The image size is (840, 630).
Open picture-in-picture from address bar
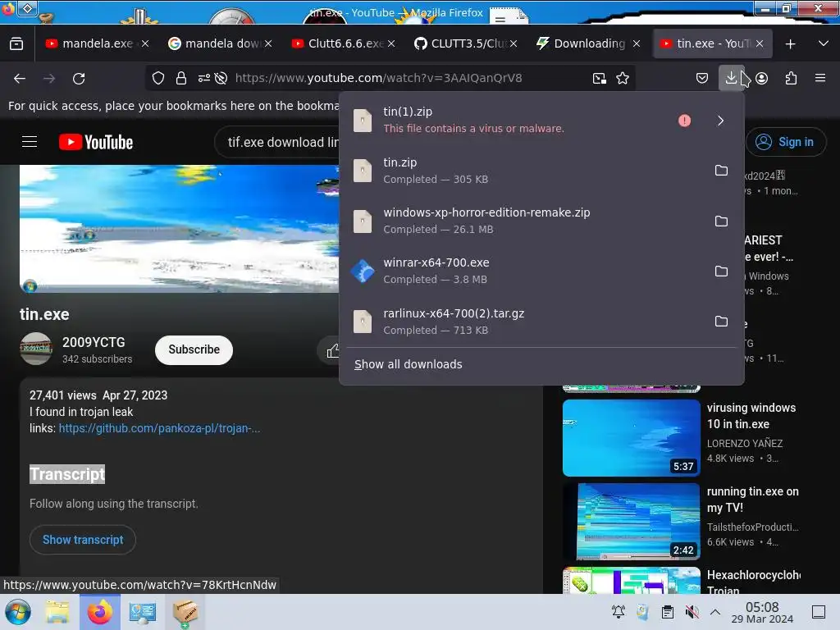click(x=600, y=78)
